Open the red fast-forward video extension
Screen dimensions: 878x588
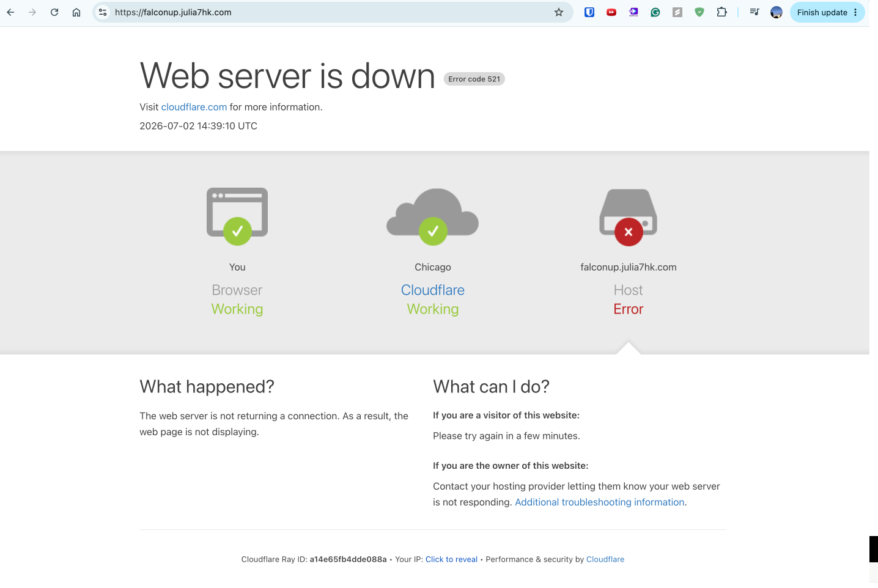point(611,12)
